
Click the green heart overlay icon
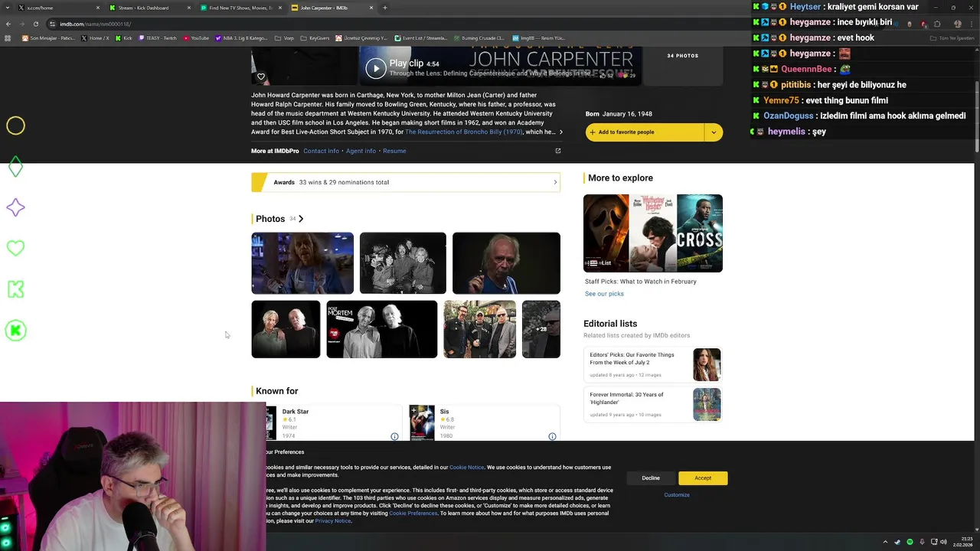[x=15, y=248]
